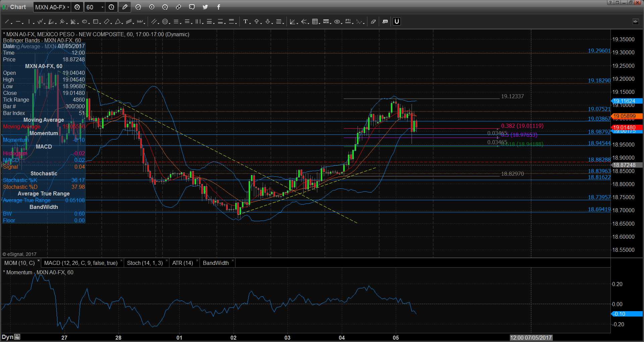The image size is (644, 342).
Task: Click the 18.82970 price line label
Action: (x=512, y=174)
